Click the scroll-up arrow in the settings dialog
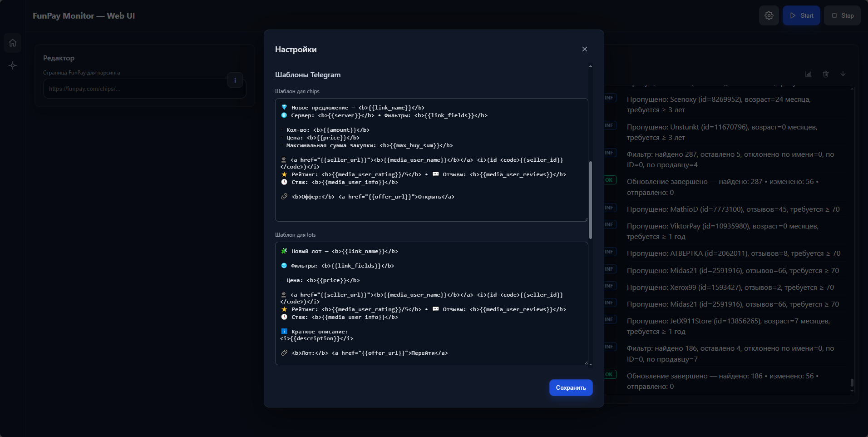The width and height of the screenshot is (868, 437). (x=591, y=66)
